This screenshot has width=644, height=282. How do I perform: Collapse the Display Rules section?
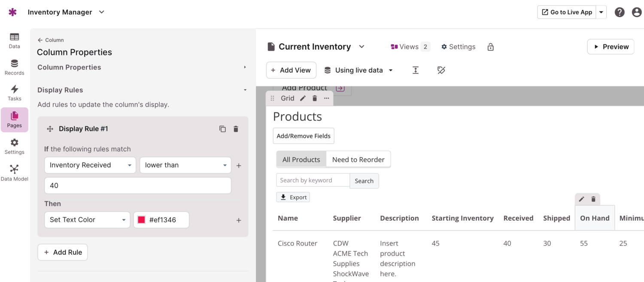(245, 90)
